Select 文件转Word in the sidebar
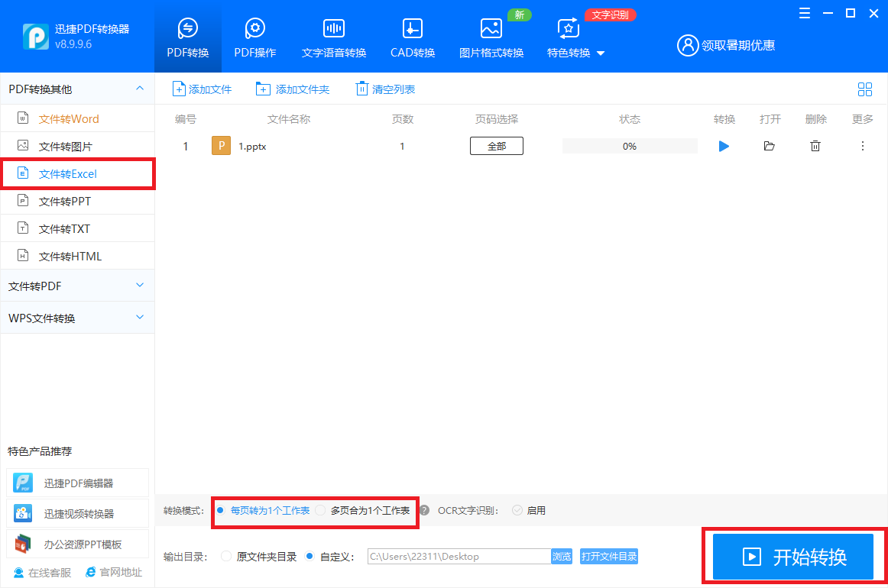Screen dimensions: 888x588 78,119
